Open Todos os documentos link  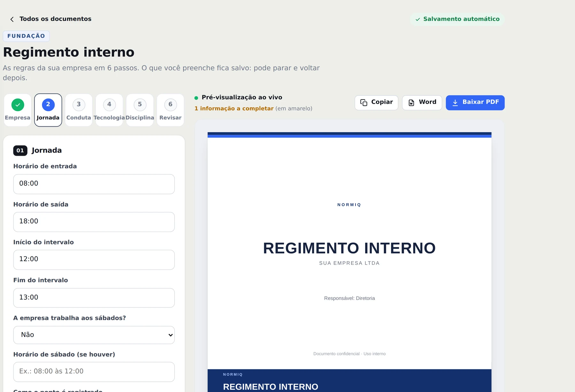coord(55,19)
